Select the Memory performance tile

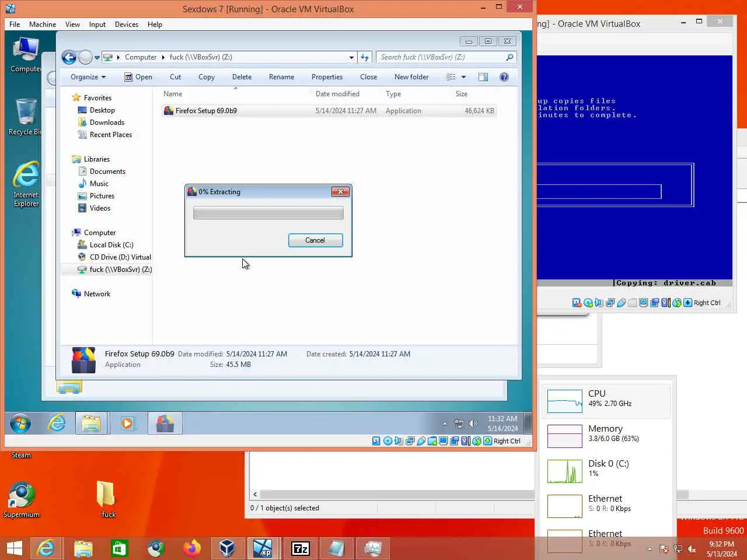coord(607,436)
